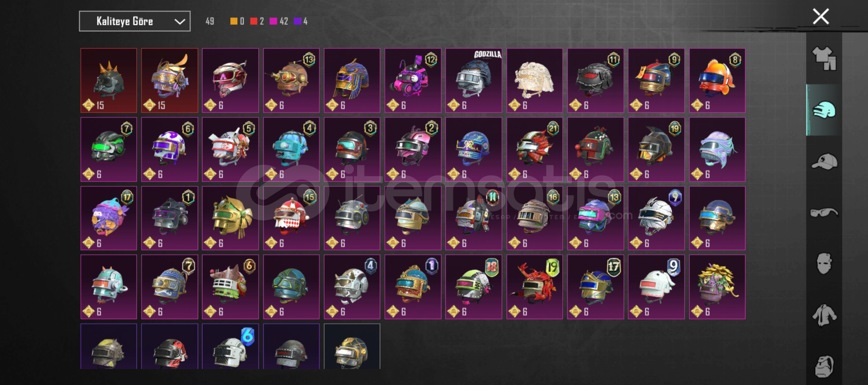
Task: Open the sunglasses category icon
Action: click(824, 213)
